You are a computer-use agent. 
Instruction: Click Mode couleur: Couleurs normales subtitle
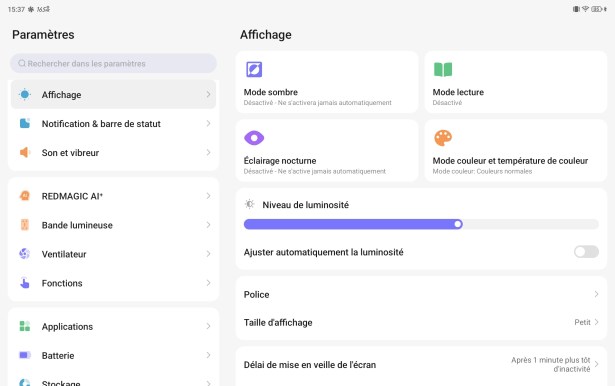[482, 171]
